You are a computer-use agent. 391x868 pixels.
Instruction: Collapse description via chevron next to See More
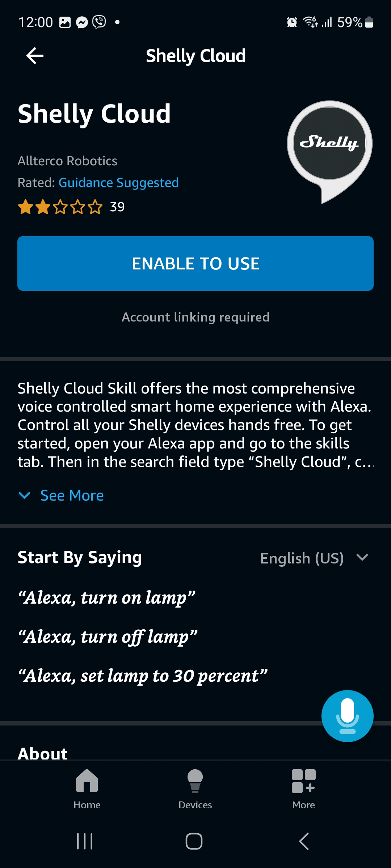coord(25,495)
